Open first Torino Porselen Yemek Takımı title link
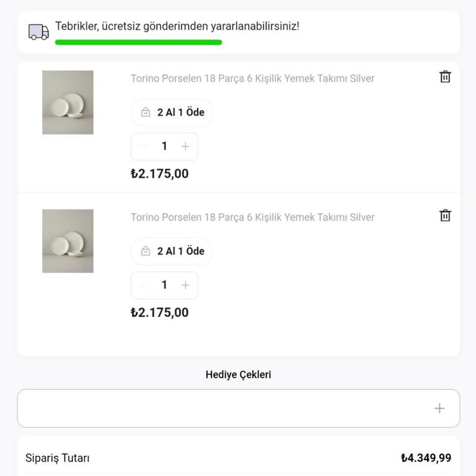Viewport: 476px width, 476px height. point(252,79)
